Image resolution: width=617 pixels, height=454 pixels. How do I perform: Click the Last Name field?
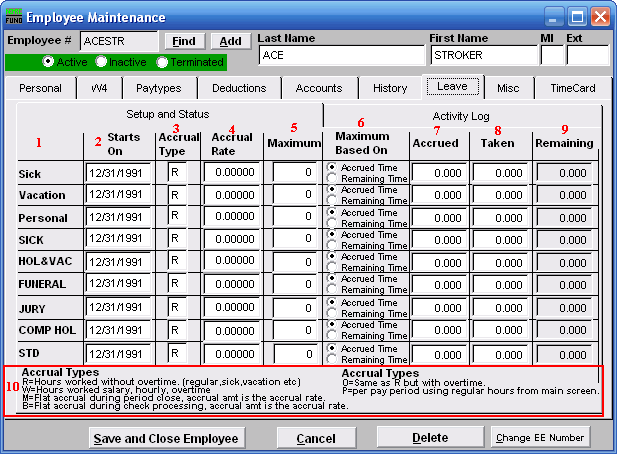point(340,55)
